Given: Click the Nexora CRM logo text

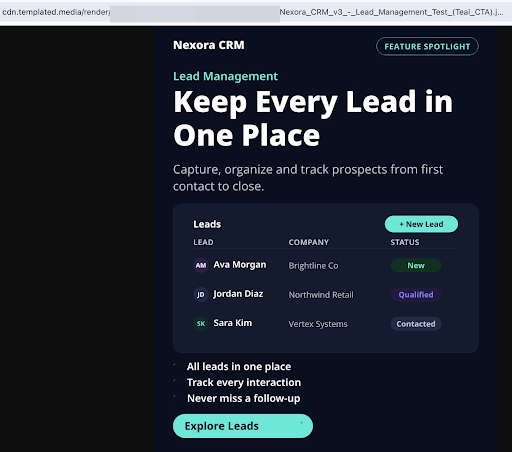Looking at the screenshot, I should click(209, 45).
